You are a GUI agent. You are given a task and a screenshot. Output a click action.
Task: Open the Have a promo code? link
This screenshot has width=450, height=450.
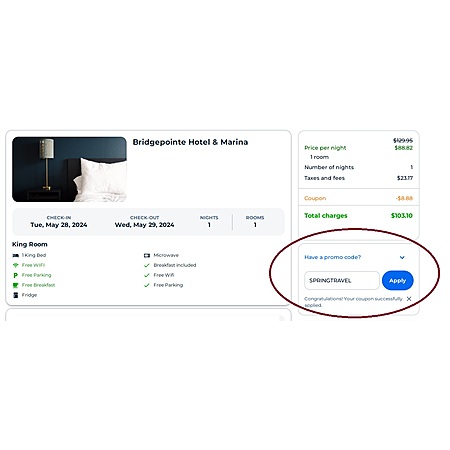click(x=332, y=257)
